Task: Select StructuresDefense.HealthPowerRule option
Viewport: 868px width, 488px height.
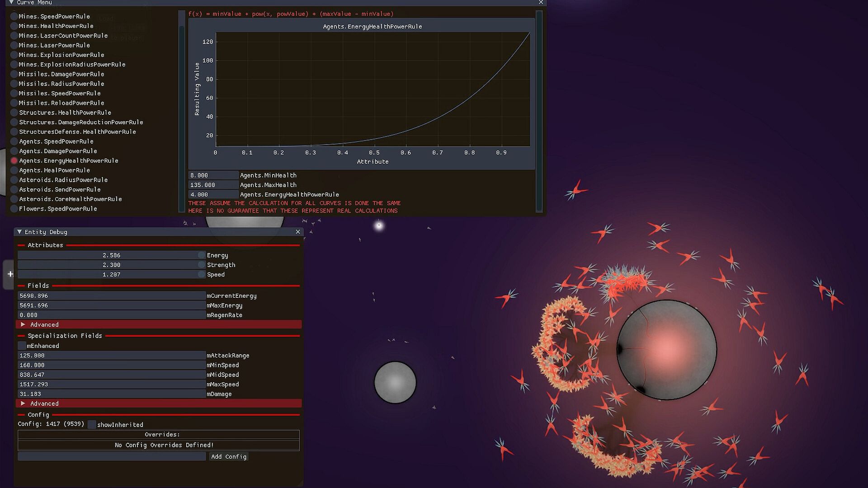Action: pyautogui.click(x=14, y=131)
